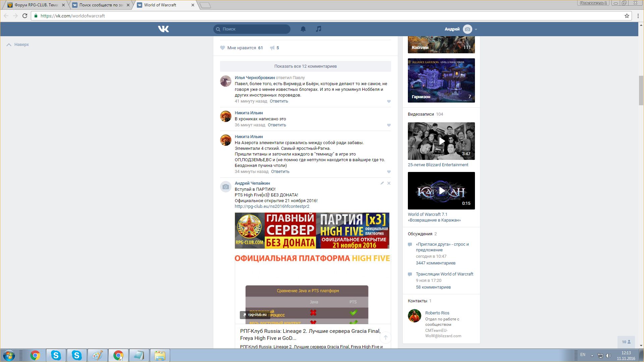This screenshot has height=362, width=644.
Task: Reload the page with refresh icon
Action: coord(25,16)
